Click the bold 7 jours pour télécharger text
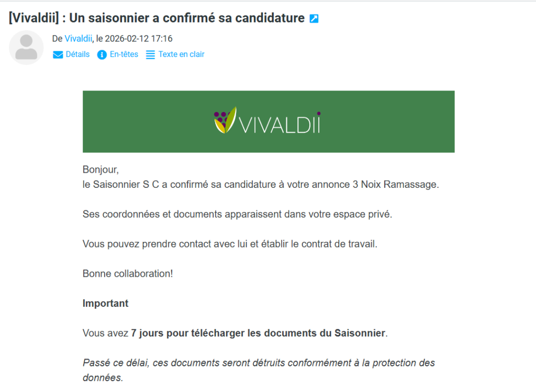The image size is (536, 392). [258, 333]
